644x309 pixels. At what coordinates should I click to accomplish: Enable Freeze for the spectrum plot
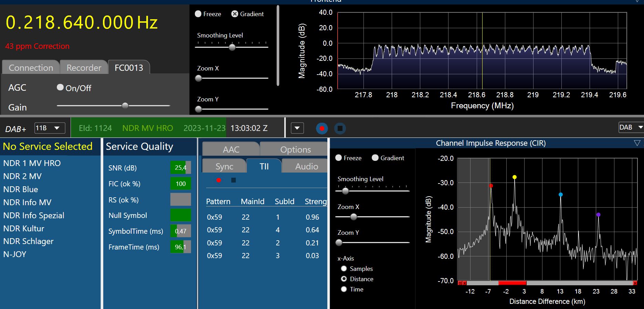(198, 14)
